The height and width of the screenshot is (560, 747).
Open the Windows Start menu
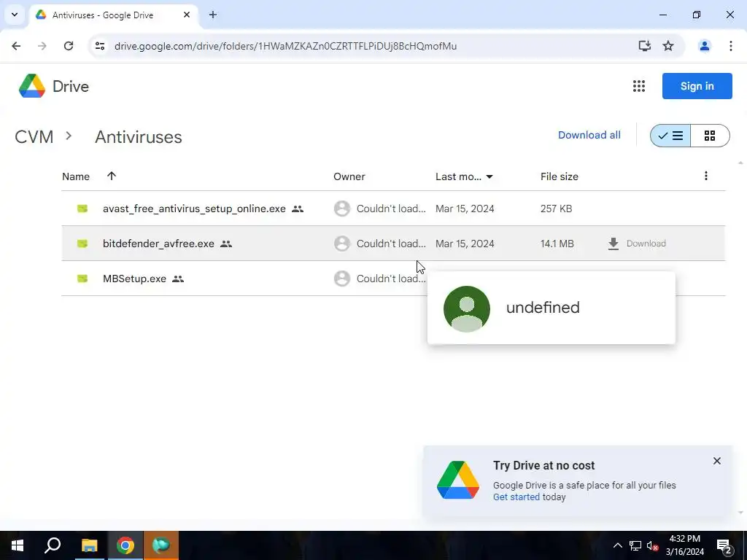click(x=18, y=545)
